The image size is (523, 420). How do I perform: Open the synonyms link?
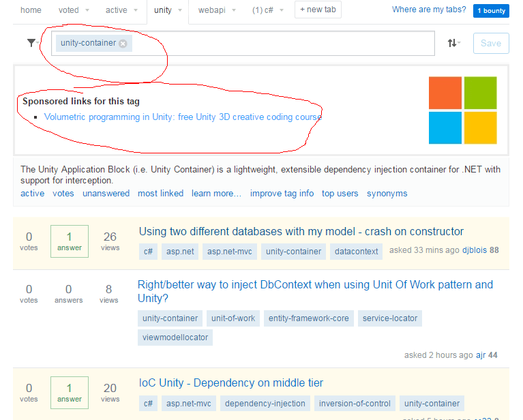(387, 194)
